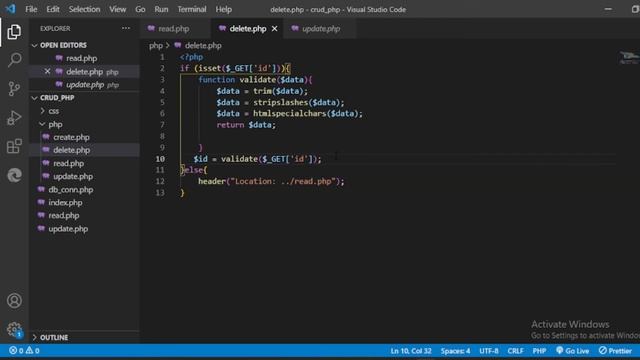Open the Terminal menu

point(191,9)
